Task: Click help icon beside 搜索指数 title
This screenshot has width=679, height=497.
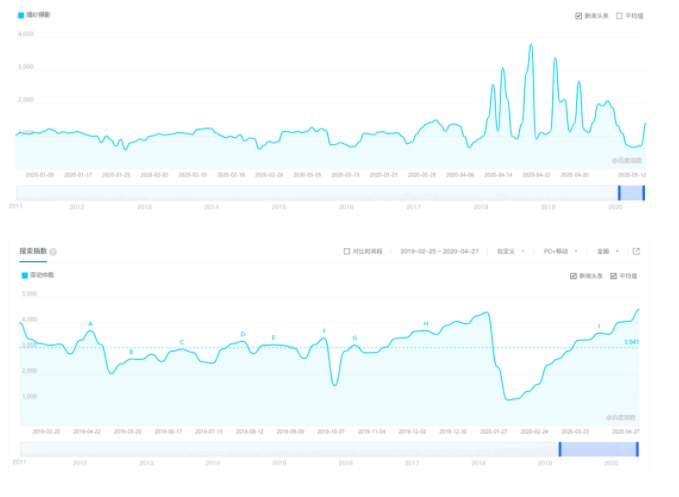Action: point(53,252)
